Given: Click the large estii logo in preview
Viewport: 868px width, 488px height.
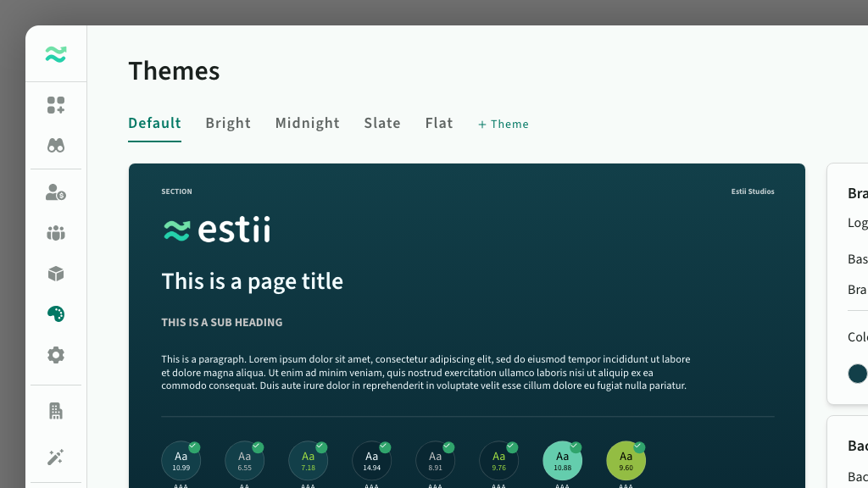Looking at the screenshot, I should [216, 230].
